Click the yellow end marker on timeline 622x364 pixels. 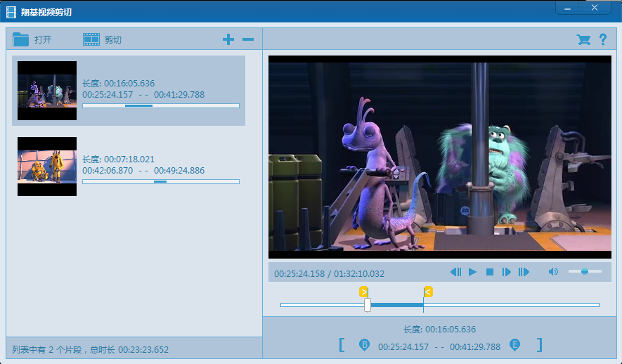click(x=427, y=292)
